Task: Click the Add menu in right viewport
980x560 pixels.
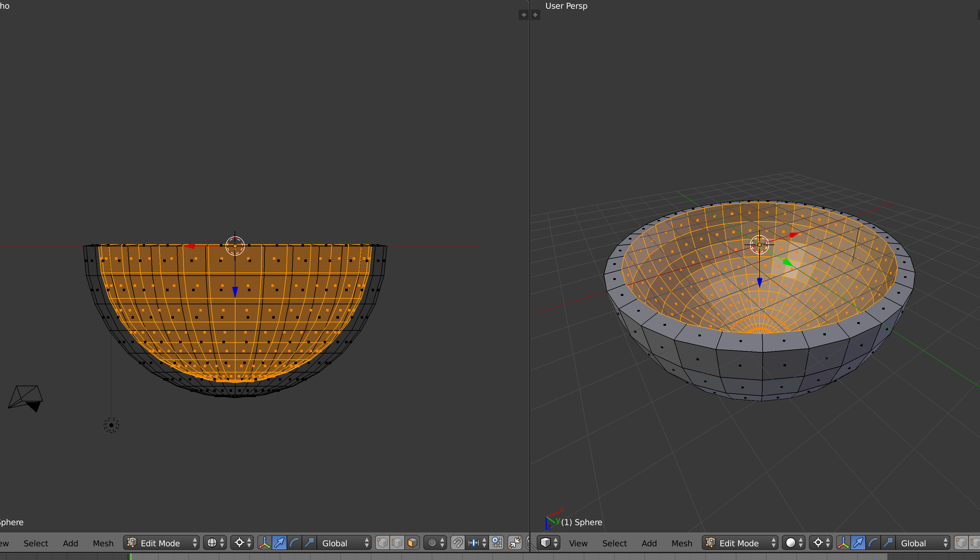Action: 649,543
